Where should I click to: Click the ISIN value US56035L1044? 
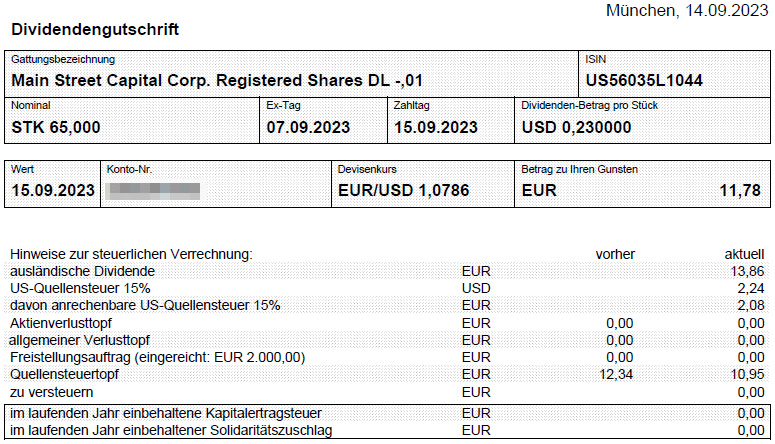pos(645,79)
